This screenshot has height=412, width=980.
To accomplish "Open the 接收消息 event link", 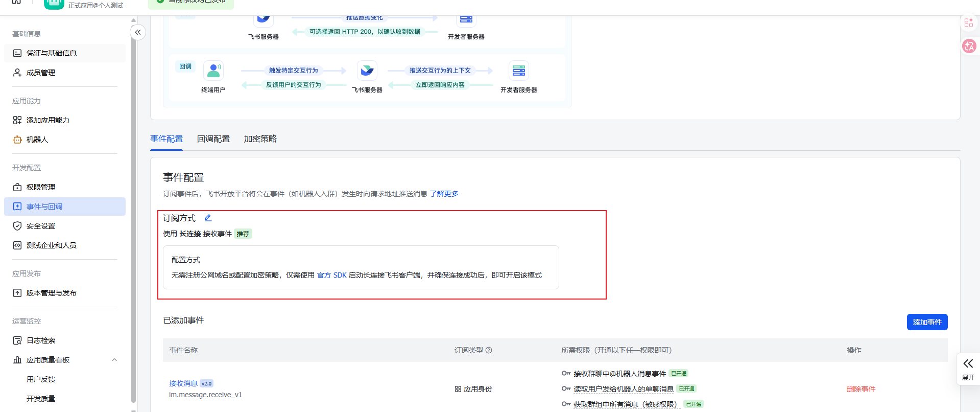I will click(183, 383).
